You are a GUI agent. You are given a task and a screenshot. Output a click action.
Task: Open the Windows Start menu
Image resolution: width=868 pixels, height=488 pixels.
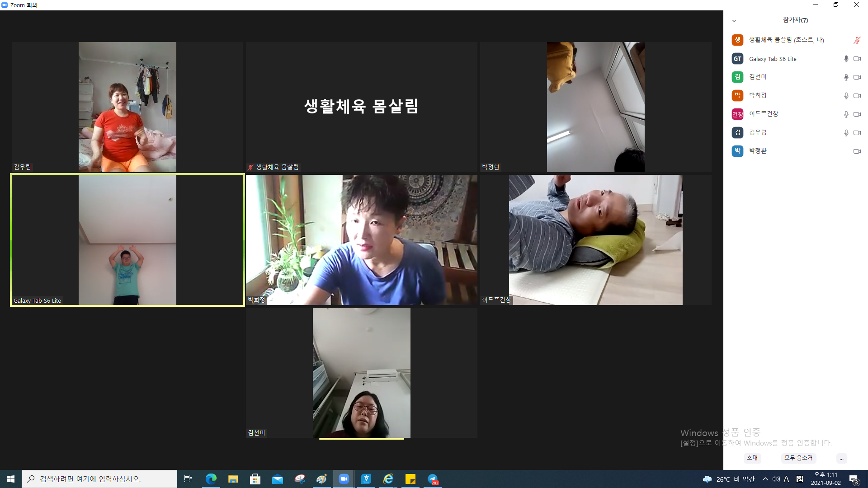pyautogui.click(x=11, y=479)
